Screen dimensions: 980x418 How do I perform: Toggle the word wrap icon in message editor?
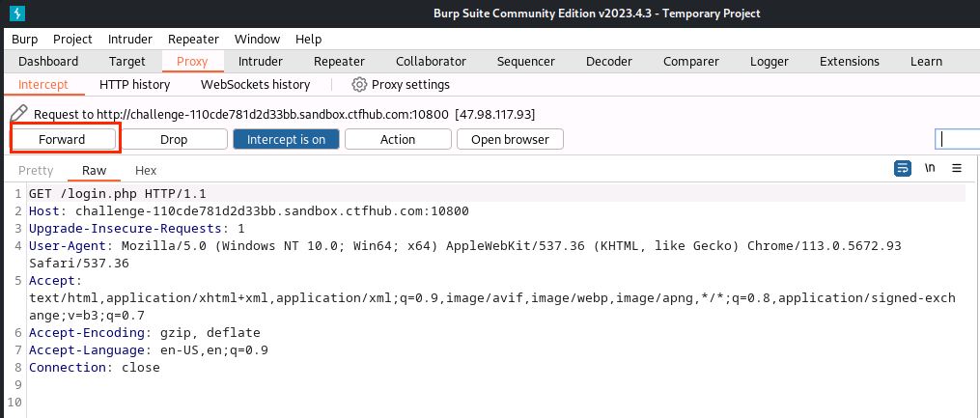point(903,168)
